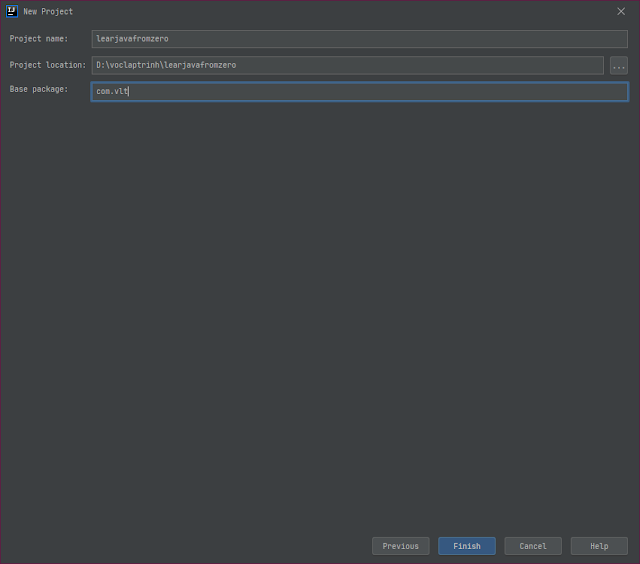Click the Project name input field

pyautogui.click(x=360, y=39)
